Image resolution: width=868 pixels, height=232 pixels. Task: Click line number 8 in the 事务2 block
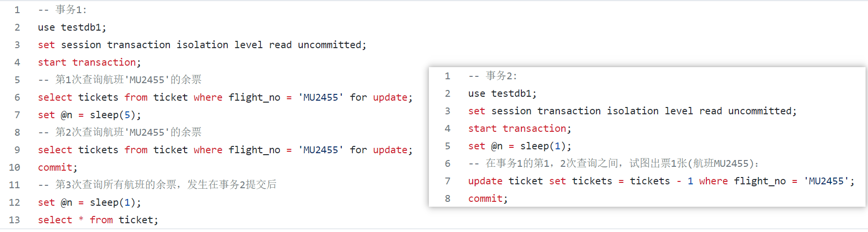click(447, 198)
